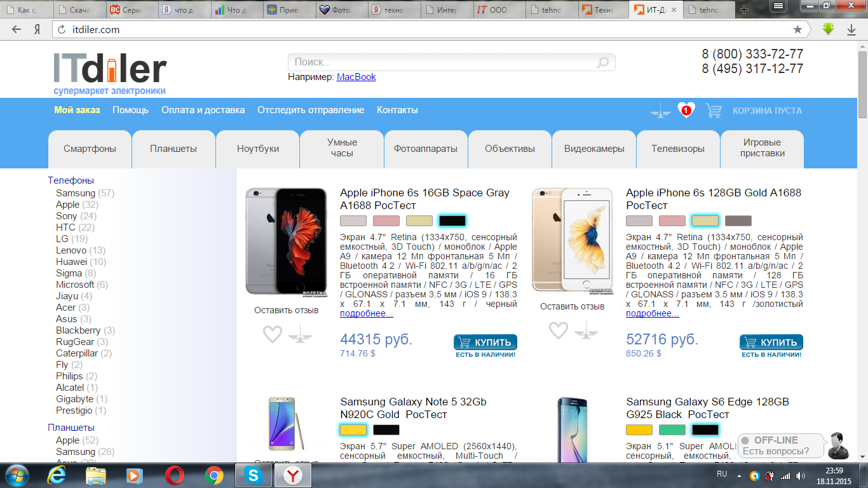This screenshot has height=488, width=868.
Task: Click the shopping cart icon in header
Action: (714, 111)
